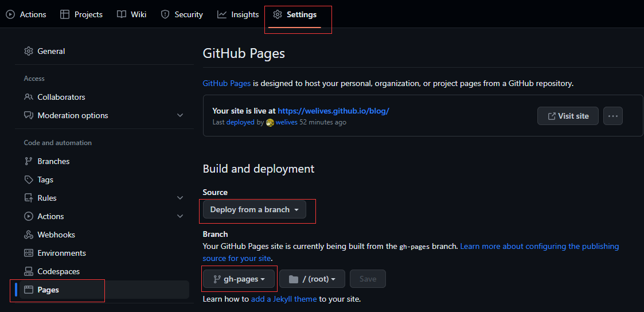Click the 'deployed' link
Viewport: 644px width, 312px height.
240,122
